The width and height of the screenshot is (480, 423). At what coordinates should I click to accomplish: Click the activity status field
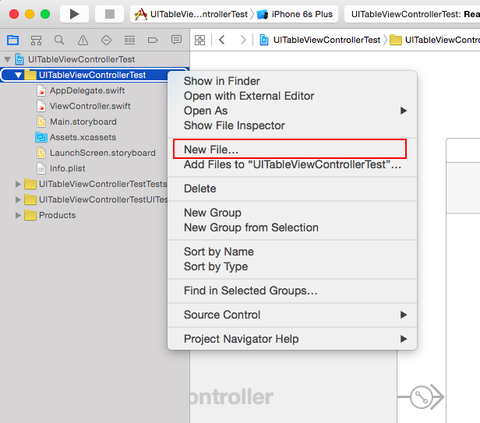(x=412, y=14)
